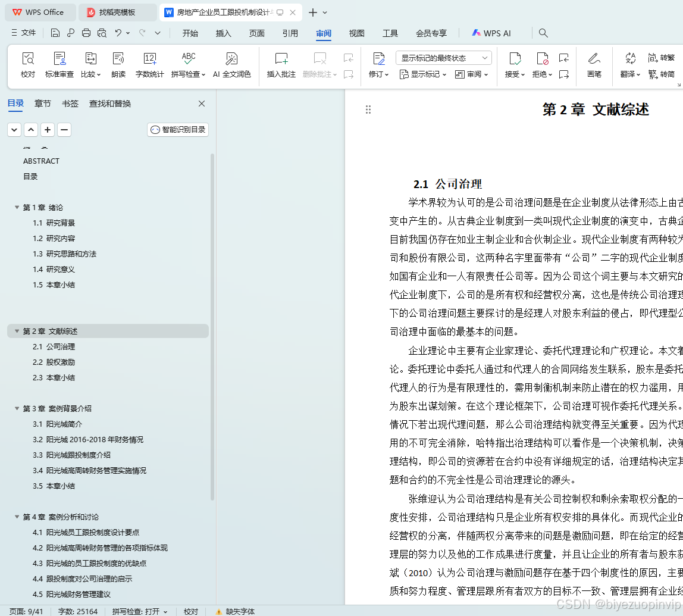The width and height of the screenshot is (683, 616).
Task: Click the print preview icon
Action: coord(102,33)
